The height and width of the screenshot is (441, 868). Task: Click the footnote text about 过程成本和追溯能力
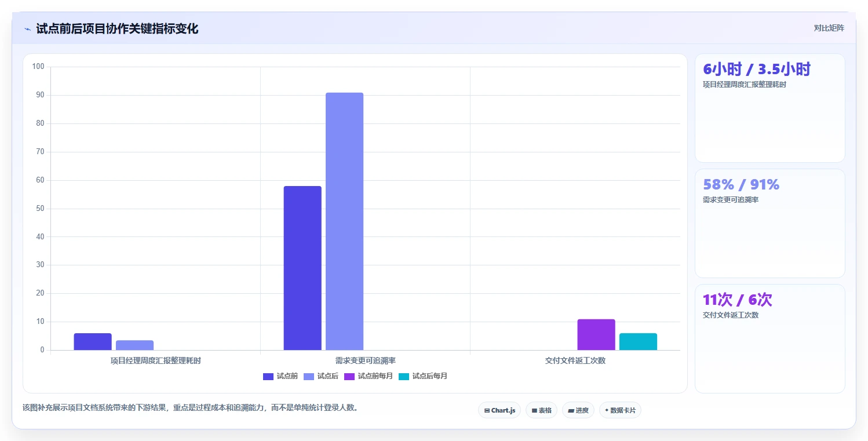coord(191,407)
